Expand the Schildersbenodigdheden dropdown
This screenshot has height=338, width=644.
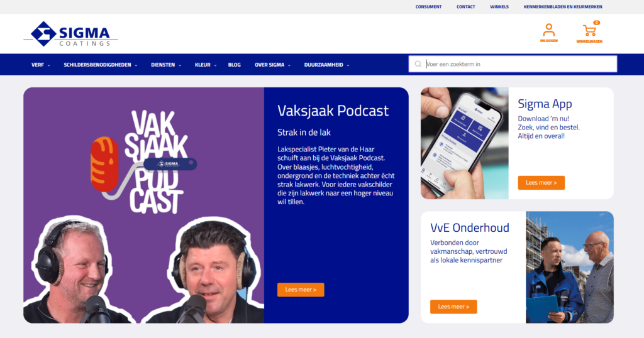101,65
